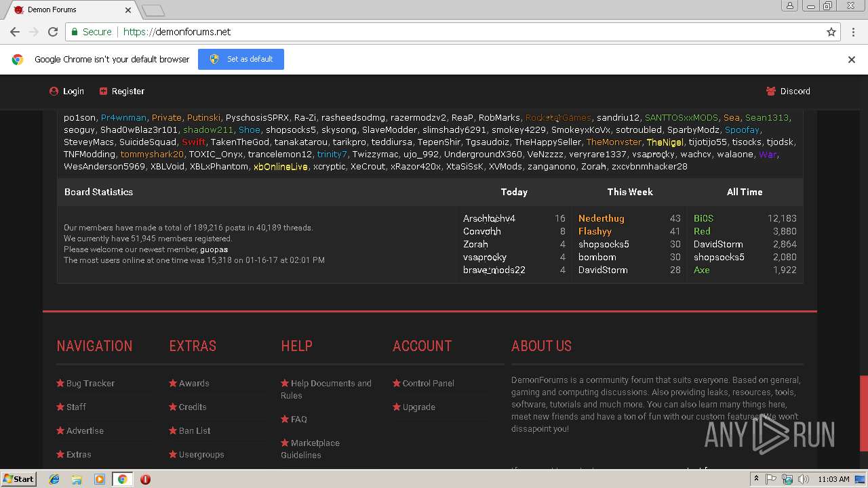Reload the page with the refresh icon
Image resolution: width=868 pixels, height=488 pixels.
point(53,32)
